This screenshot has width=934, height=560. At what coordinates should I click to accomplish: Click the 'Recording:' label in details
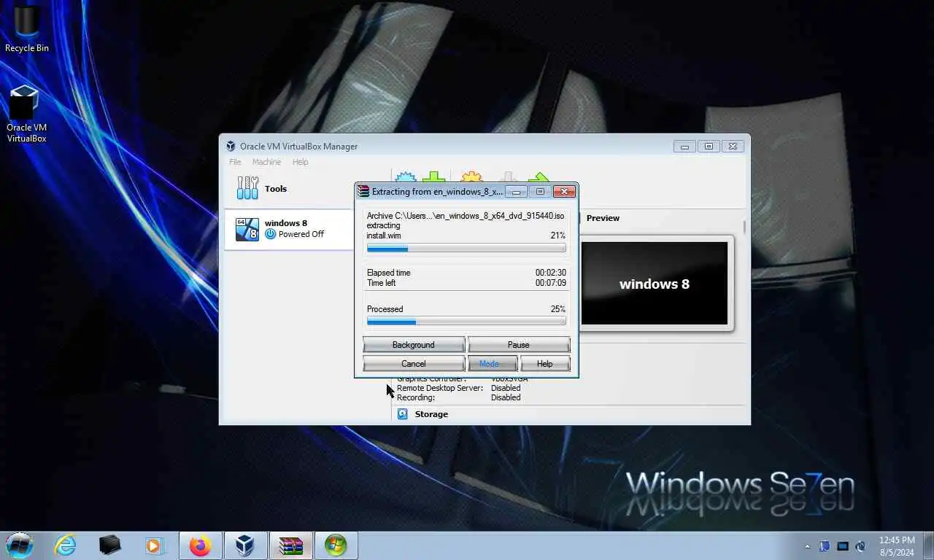[416, 397]
